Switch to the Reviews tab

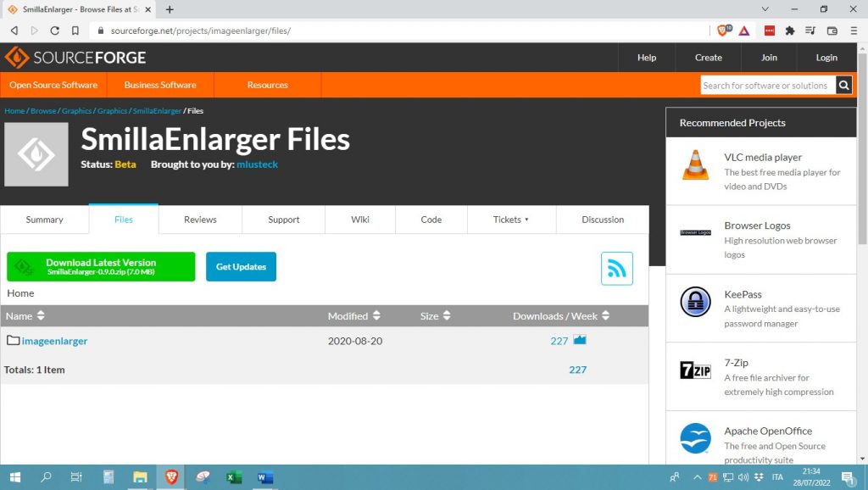pyautogui.click(x=200, y=220)
